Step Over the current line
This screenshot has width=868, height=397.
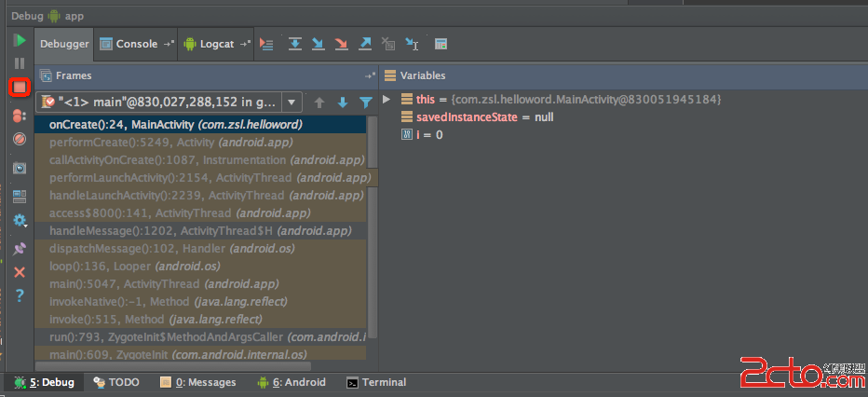[295, 45]
